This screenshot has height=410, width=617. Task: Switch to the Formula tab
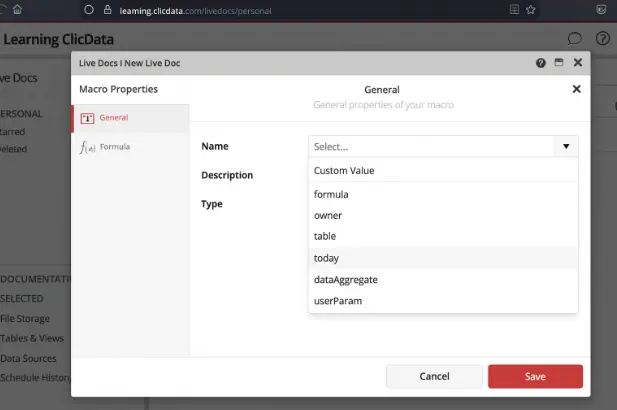tap(130, 147)
